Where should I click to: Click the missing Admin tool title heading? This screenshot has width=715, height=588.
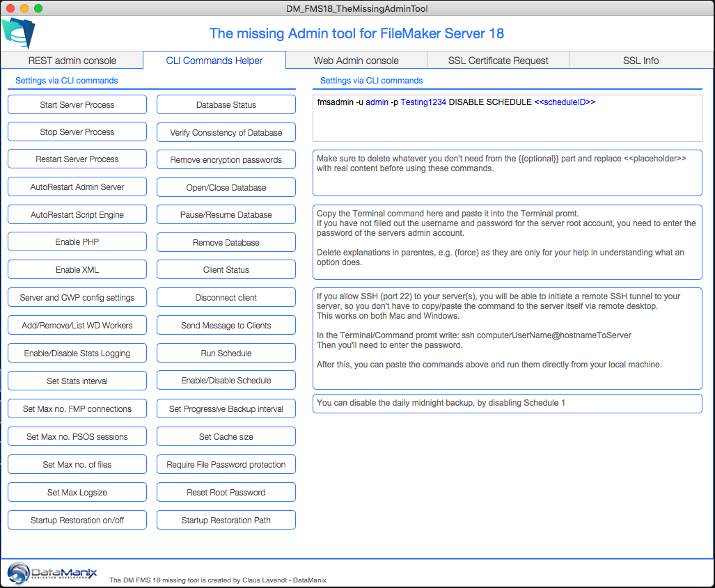[356, 33]
